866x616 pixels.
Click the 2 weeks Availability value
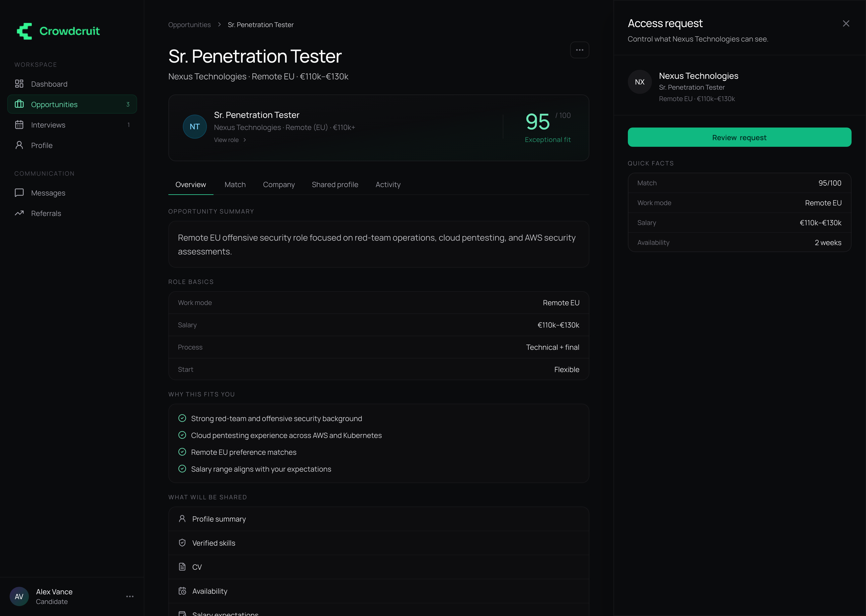pos(828,242)
